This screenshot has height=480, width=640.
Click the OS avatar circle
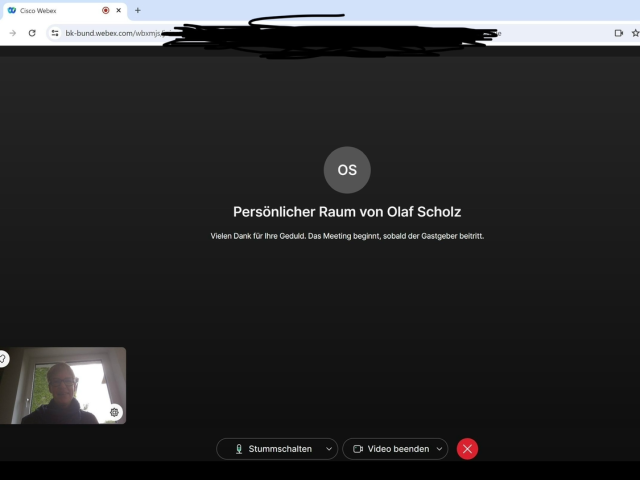347,170
